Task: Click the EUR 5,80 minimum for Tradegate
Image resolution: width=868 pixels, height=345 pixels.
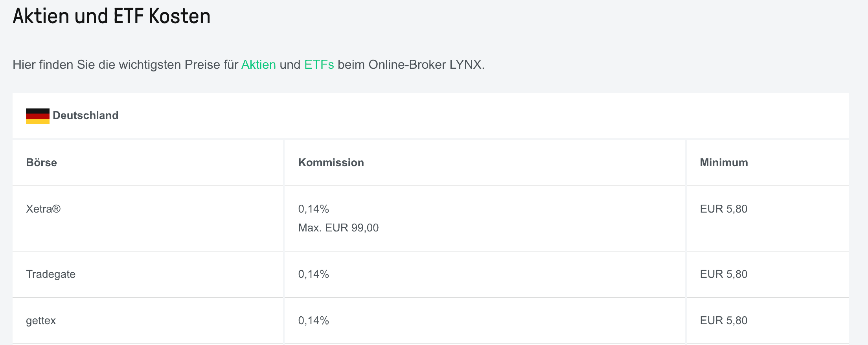Action: tap(723, 274)
